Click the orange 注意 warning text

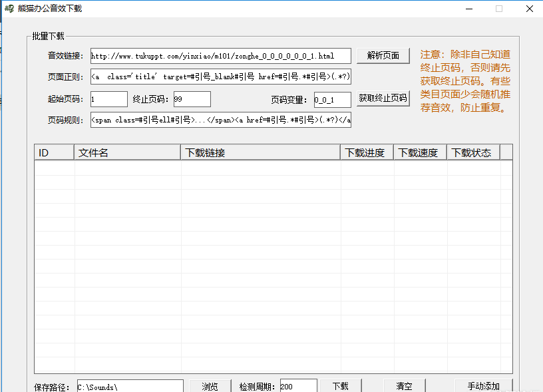[465, 81]
